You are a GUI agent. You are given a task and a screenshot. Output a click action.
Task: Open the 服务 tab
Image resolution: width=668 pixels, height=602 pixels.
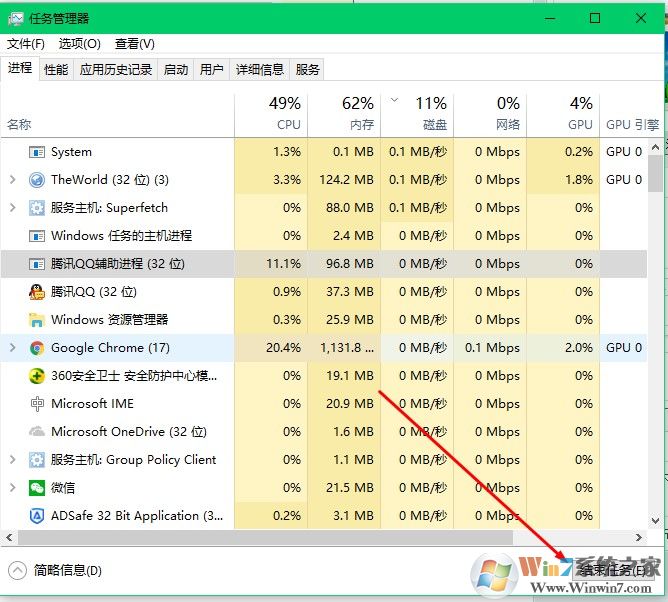coord(307,69)
